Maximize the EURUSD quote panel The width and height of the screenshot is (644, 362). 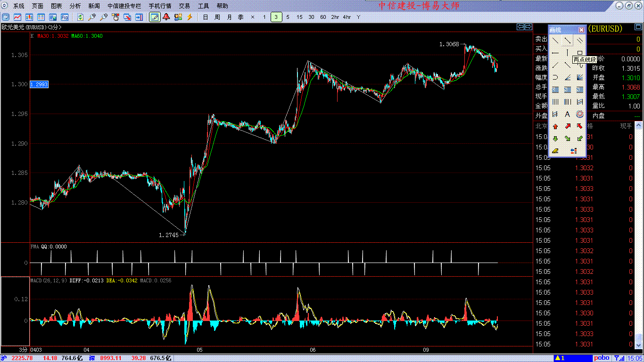point(638,27)
